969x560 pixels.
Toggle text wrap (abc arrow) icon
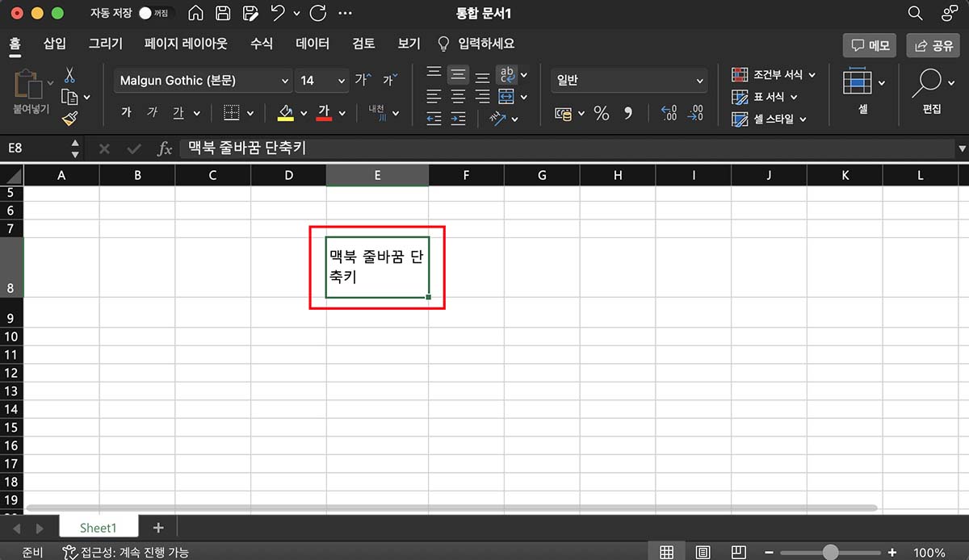click(507, 75)
